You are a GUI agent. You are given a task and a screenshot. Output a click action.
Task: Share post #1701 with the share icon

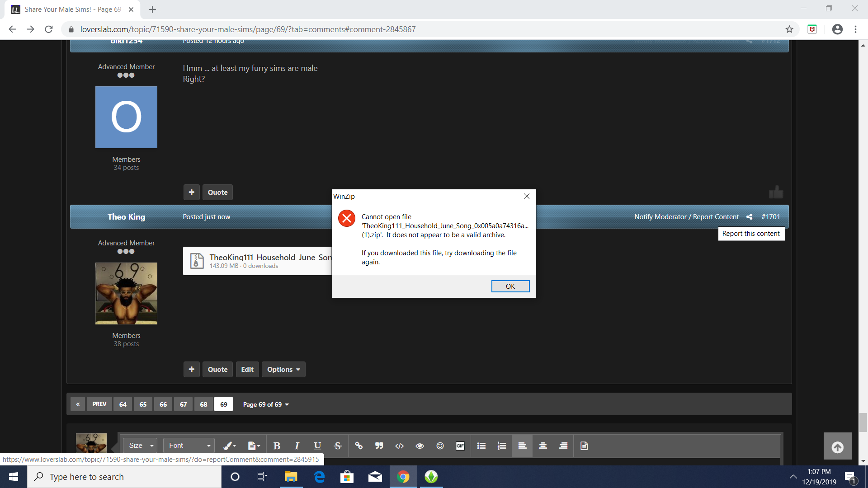[750, 217]
